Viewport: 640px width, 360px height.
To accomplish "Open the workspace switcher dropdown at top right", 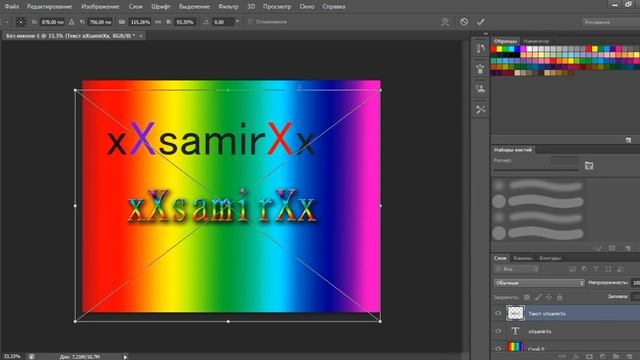I will [x=611, y=22].
